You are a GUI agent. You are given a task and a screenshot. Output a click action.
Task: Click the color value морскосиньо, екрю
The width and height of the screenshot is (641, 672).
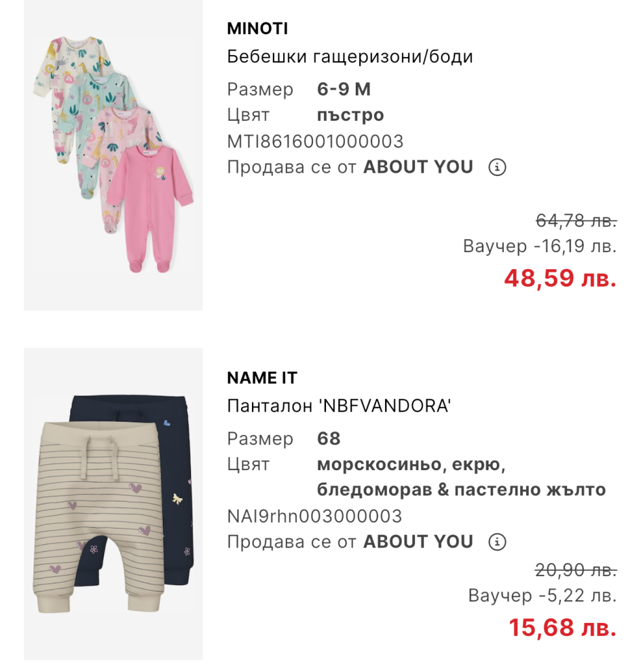411,465
